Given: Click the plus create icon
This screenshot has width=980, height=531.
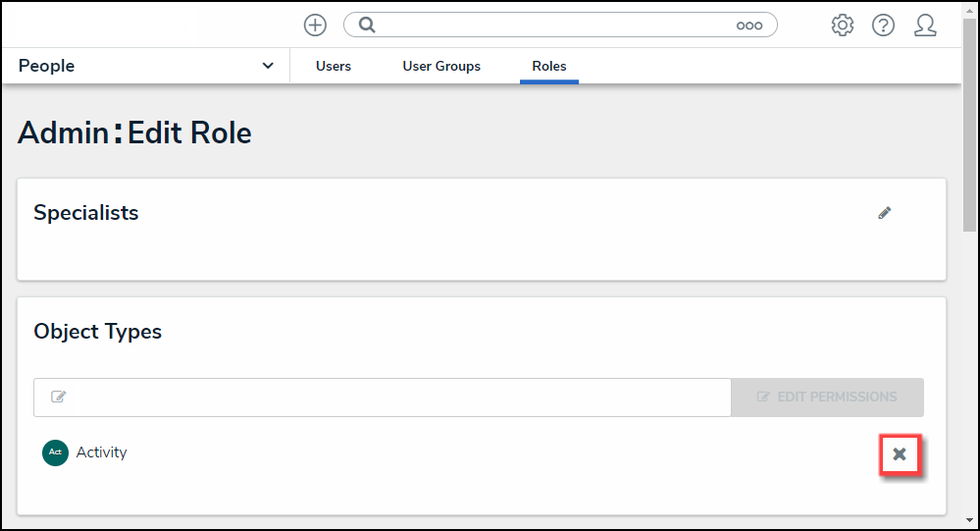Looking at the screenshot, I should pyautogui.click(x=315, y=25).
